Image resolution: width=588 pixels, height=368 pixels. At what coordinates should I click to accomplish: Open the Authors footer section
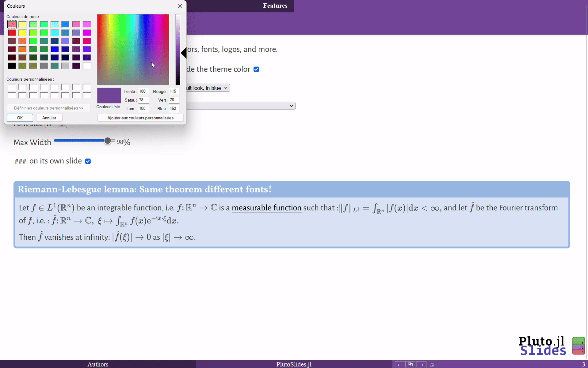coord(98,364)
